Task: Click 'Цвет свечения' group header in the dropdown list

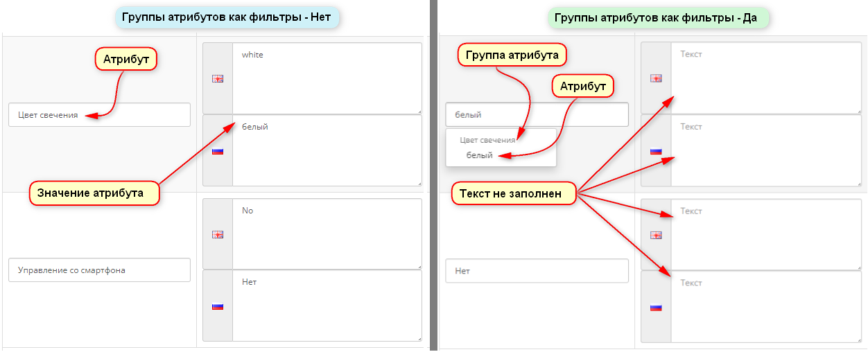Action: point(487,140)
